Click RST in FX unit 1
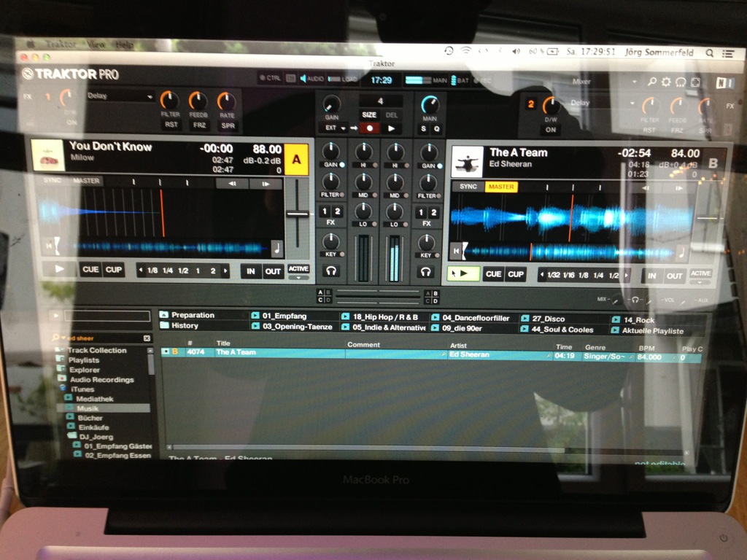Screen dimensions: 747x560 tap(171, 125)
